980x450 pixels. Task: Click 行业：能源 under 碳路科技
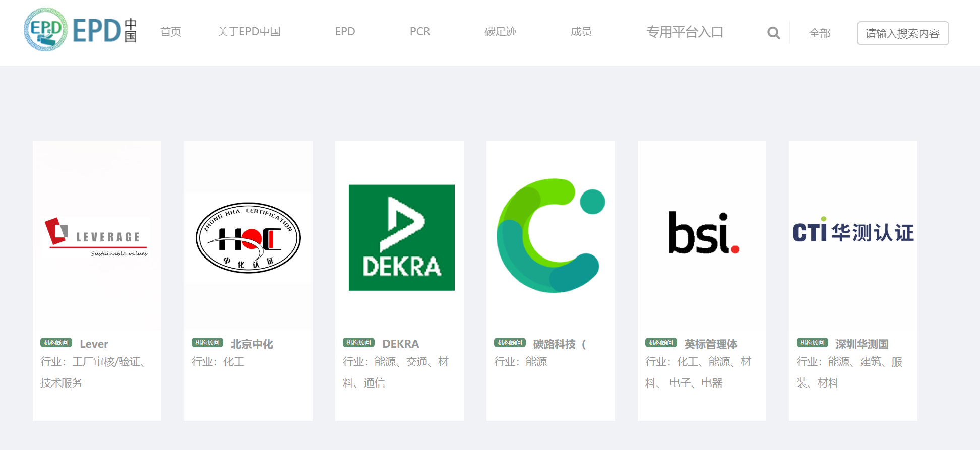[521, 362]
